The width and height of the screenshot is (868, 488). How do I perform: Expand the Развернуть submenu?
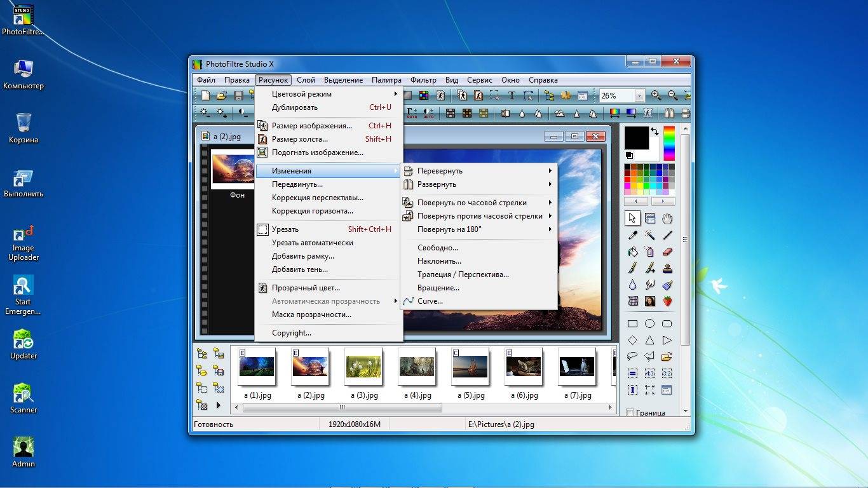(478, 184)
